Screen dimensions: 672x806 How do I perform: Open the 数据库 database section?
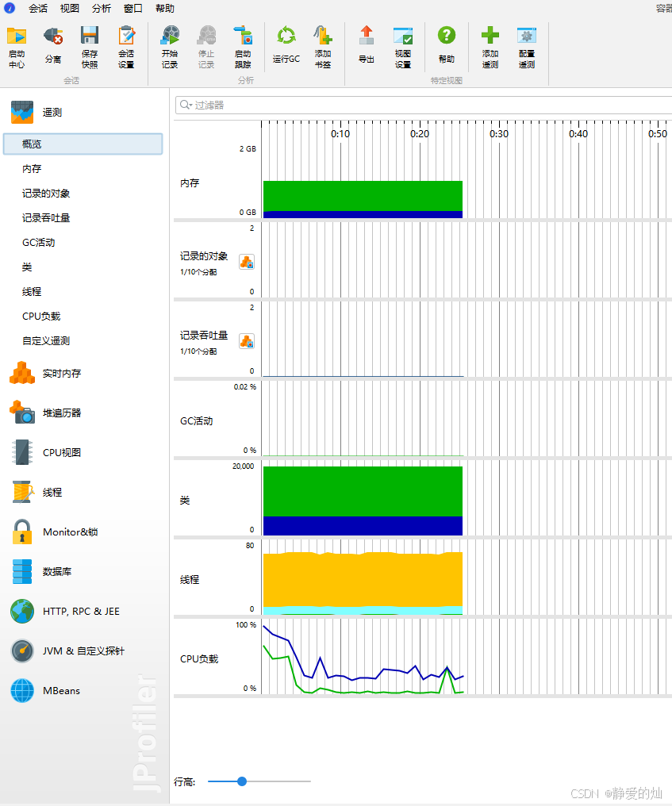(x=41, y=571)
